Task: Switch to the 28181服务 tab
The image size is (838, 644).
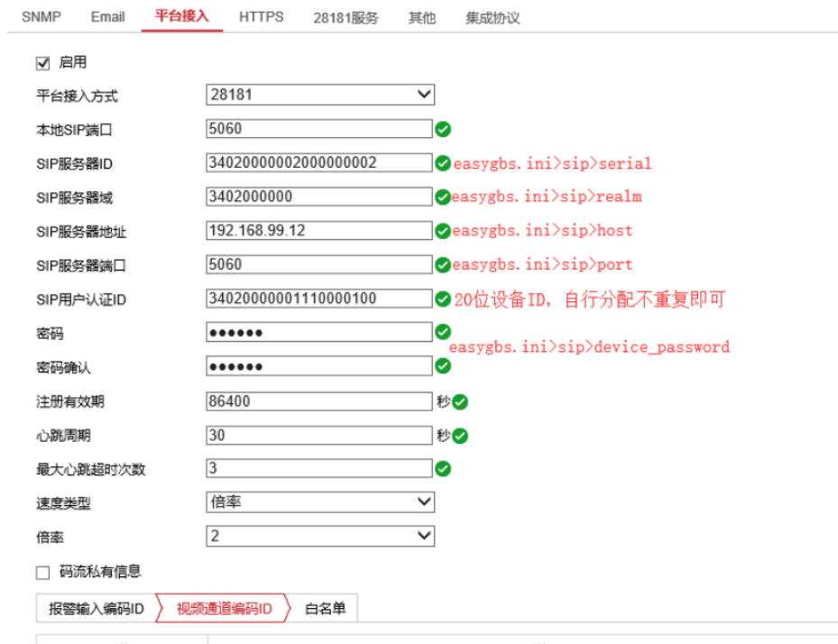Action: (x=345, y=18)
